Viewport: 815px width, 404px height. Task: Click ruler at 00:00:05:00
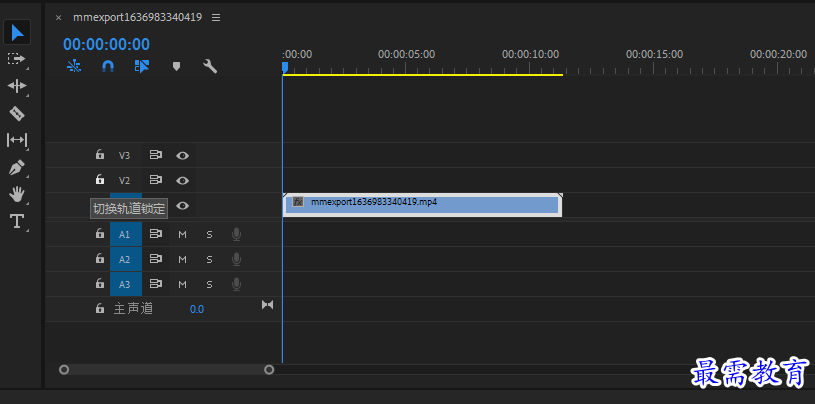pyautogui.click(x=406, y=54)
